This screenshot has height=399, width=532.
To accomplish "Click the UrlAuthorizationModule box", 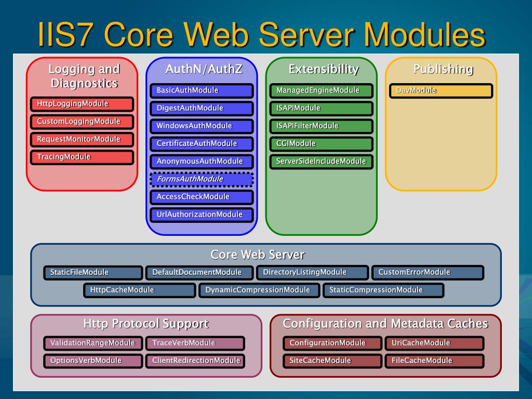I will (202, 215).
